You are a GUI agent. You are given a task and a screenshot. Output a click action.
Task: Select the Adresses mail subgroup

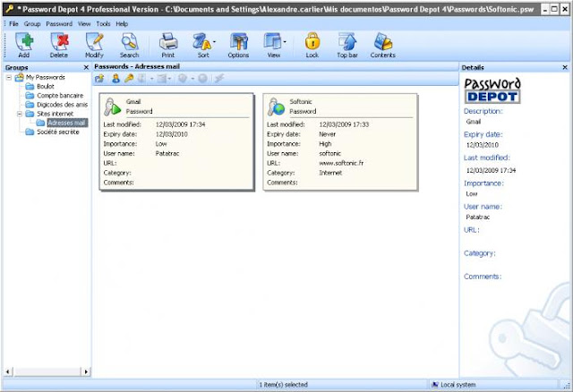(67, 124)
